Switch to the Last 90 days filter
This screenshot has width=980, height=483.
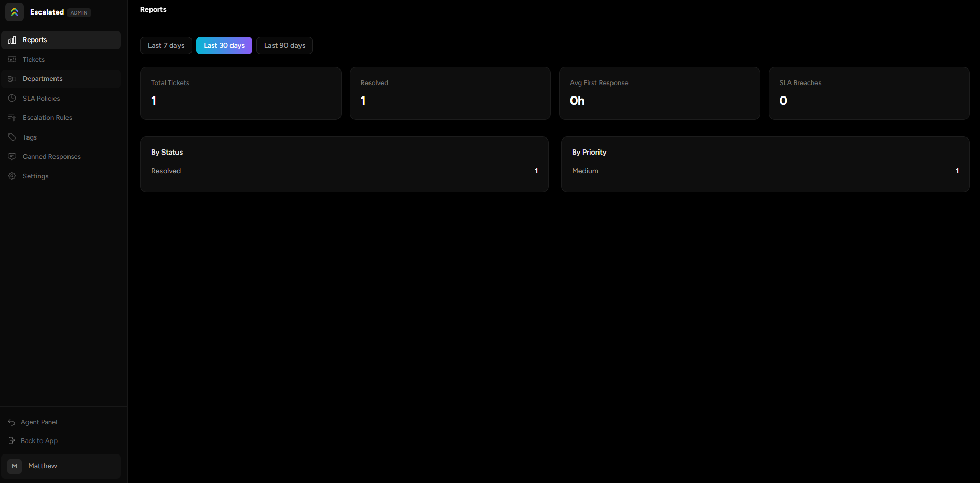[x=284, y=45]
